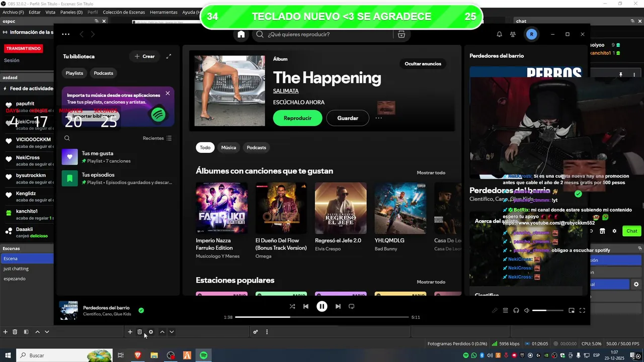This screenshot has width=644, height=362.
Task: Open source properties gear icon
Action: point(150,332)
